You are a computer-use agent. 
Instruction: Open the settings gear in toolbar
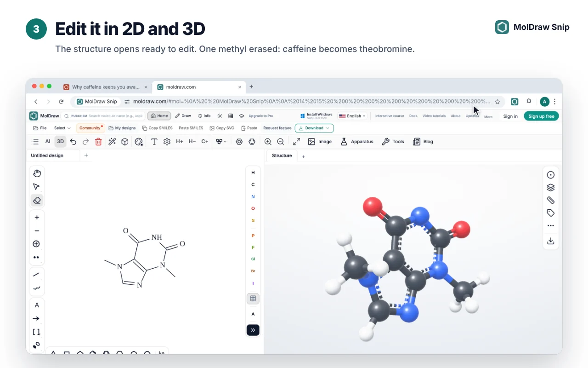tap(167, 142)
